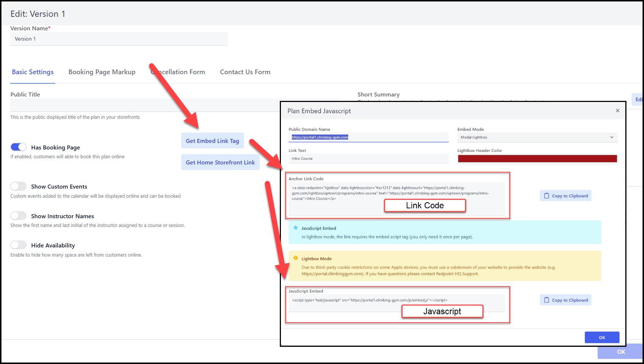Click the Lightbox Mode warning text
Viewport: 644px width, 364px height.
tap(428, 270)
